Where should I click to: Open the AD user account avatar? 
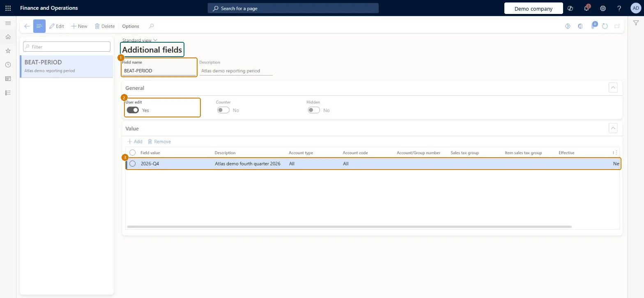[636, 8]
